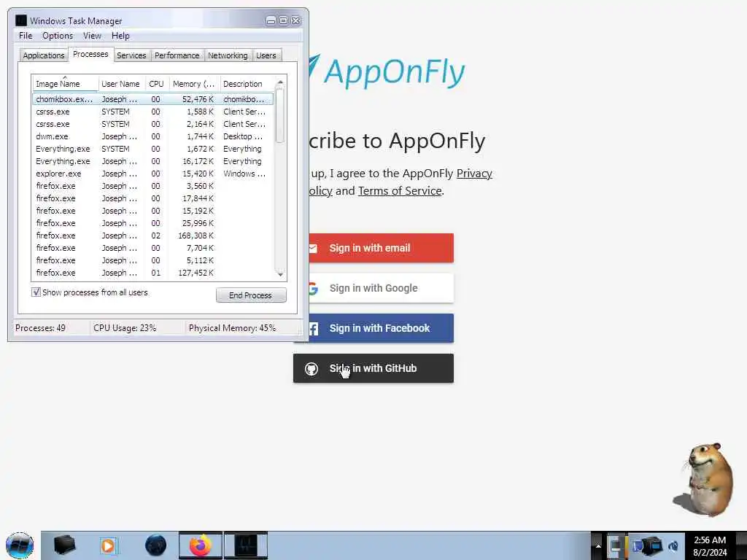Sort by Description column header
This screenshot has width=747, height=560.
click(246, 84)
